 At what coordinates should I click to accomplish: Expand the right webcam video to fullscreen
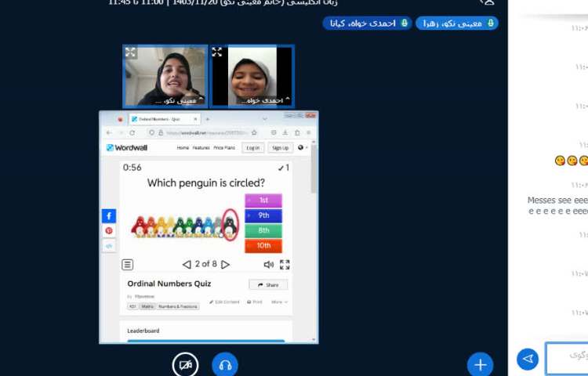217,52
